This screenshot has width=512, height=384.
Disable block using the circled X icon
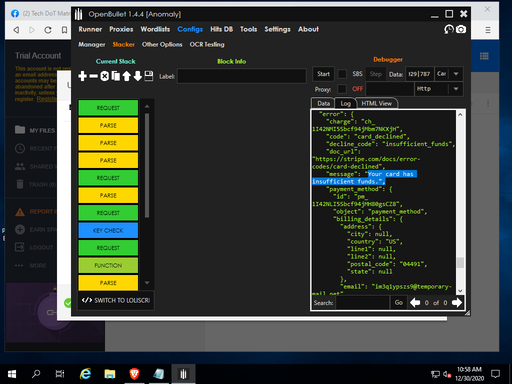coord(105,76)
